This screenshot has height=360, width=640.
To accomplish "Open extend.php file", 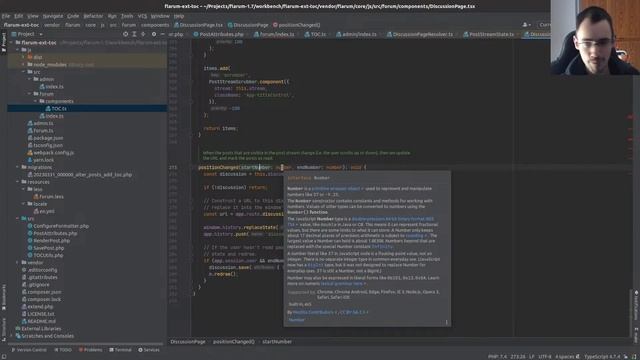I will [37, 307].
